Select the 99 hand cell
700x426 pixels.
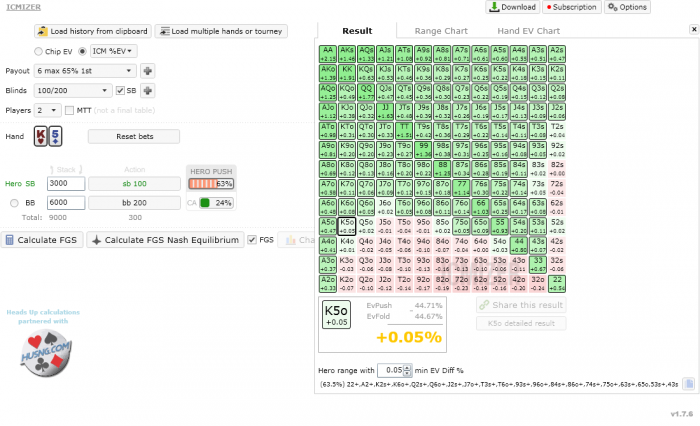423,150
